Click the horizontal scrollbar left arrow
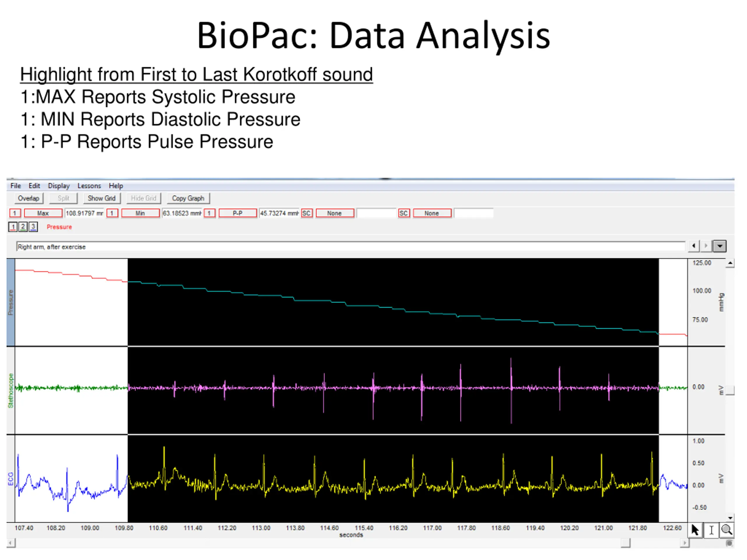This screenshot has width=747, height=560. coord(11,543)
